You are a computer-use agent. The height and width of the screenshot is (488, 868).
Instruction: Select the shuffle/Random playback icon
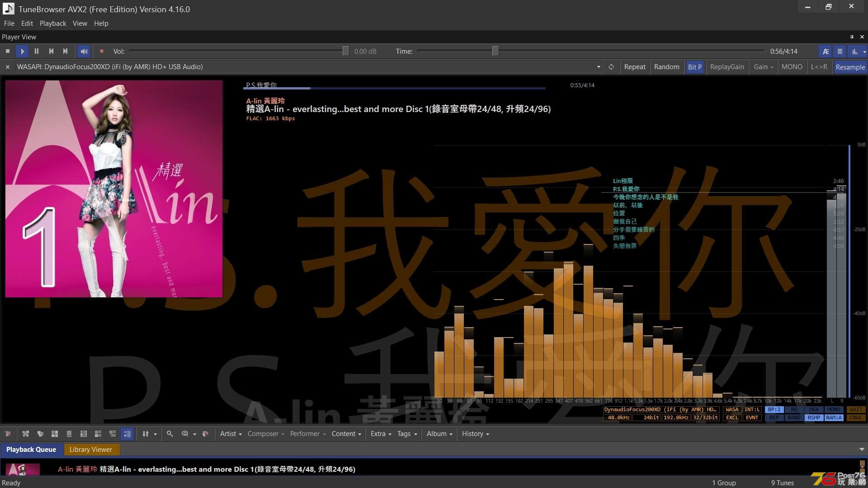(x=666, y=67)
